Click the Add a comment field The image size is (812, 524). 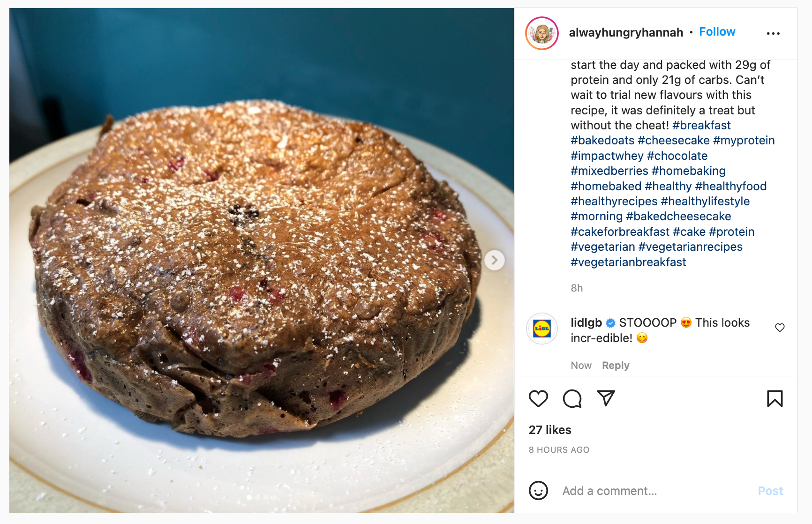(655, 491)
